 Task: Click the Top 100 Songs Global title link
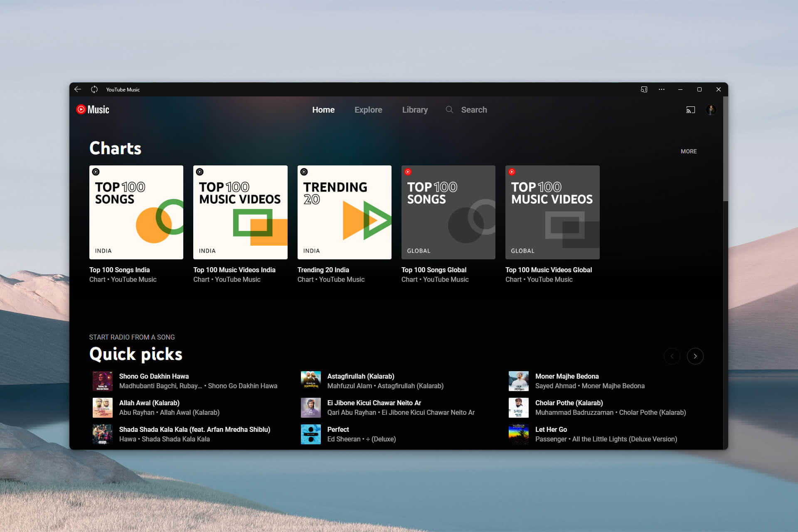[434, 270]
